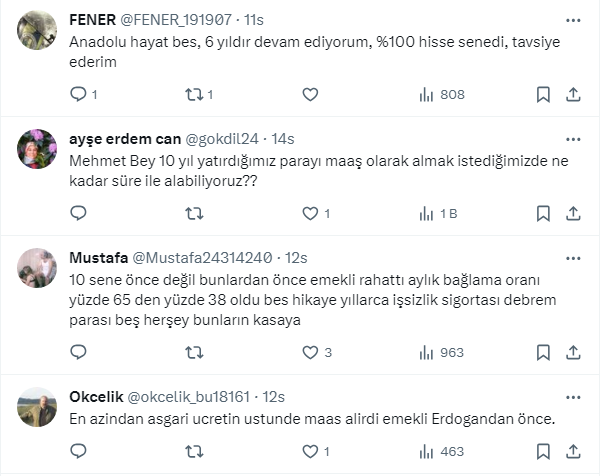The width and height of the screenshot is (604, 476).
Task: Retweet Mustafa's tweet
Action: tap(195, 352)
